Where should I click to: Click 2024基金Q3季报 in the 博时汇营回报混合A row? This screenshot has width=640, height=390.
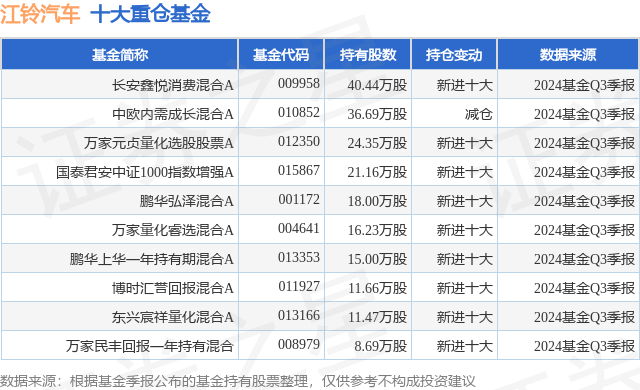point(584,288)
